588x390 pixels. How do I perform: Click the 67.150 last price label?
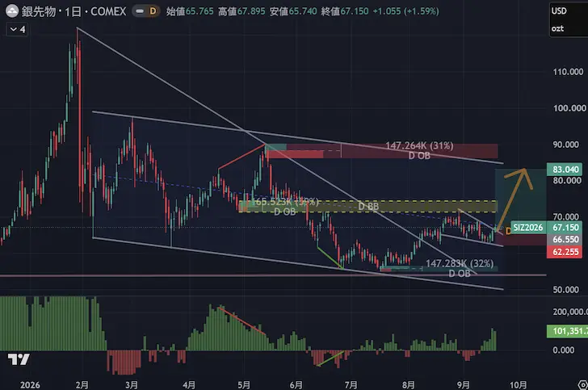tap(565, 227)
